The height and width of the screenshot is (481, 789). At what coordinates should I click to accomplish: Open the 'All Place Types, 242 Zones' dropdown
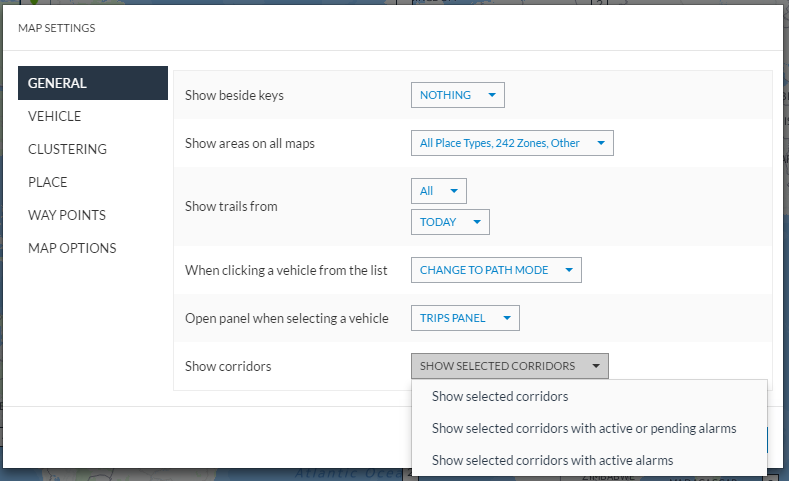511,143
